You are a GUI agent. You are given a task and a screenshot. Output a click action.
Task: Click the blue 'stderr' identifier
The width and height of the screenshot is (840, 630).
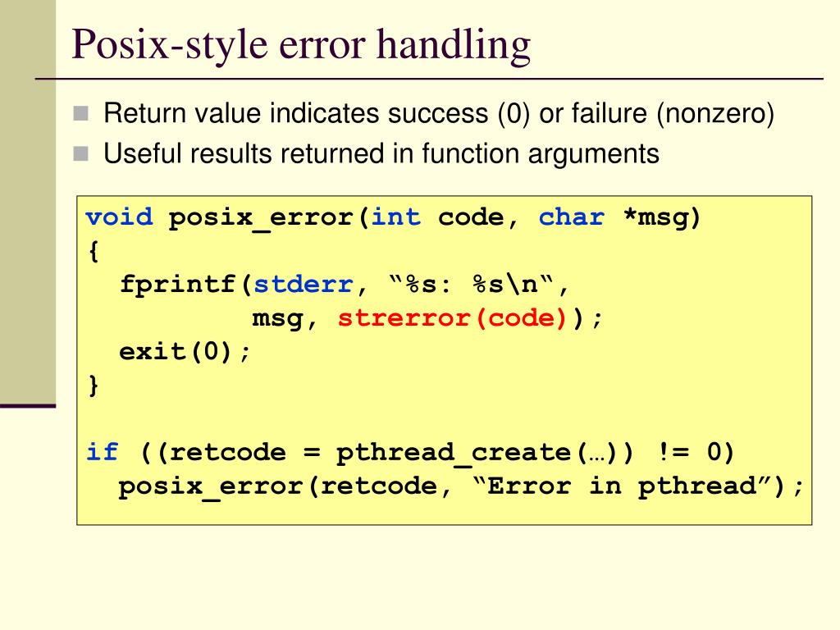pos(304,285)
